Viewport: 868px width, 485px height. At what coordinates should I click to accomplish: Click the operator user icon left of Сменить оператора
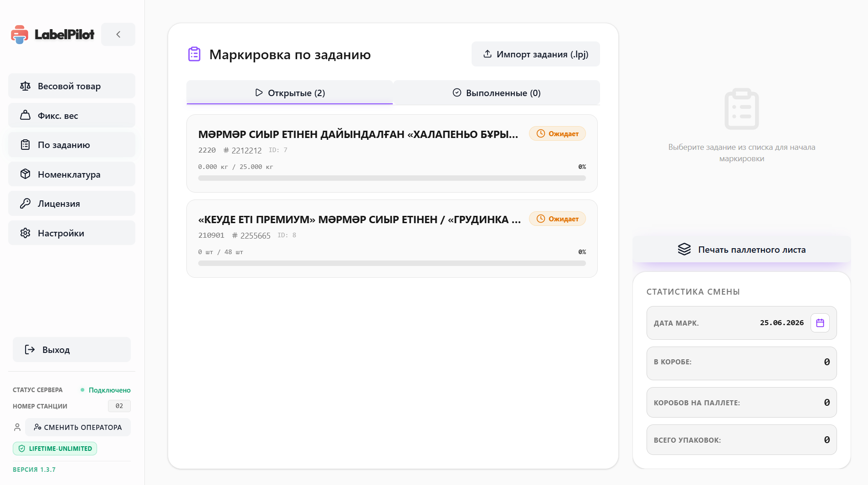tap(17, 427)
